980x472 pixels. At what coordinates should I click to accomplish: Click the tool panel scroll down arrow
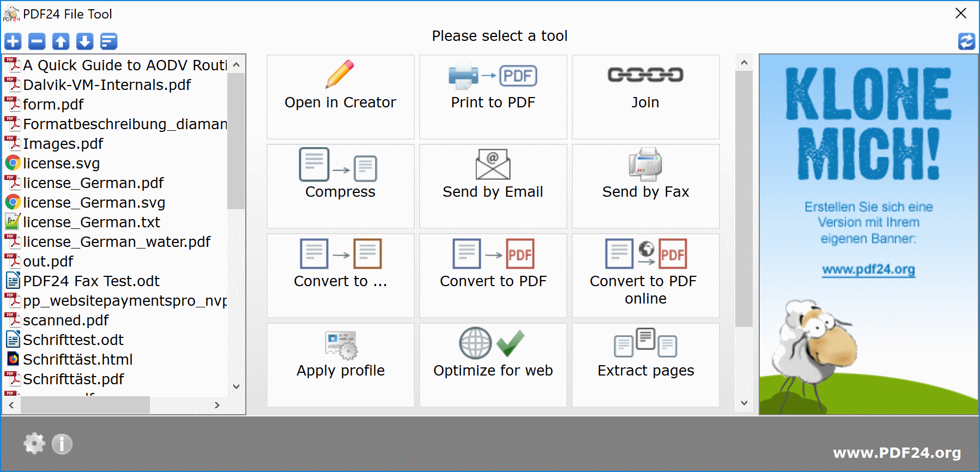pos(744,403)
